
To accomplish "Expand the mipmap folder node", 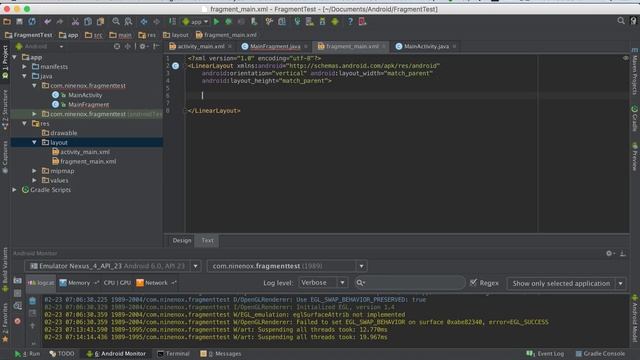I will coord(35,171).
